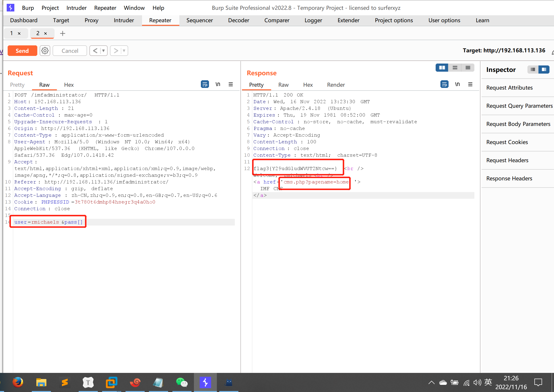Toggle word wrap in Response panel
554x392 pixels.
click(x=444, y=84)
